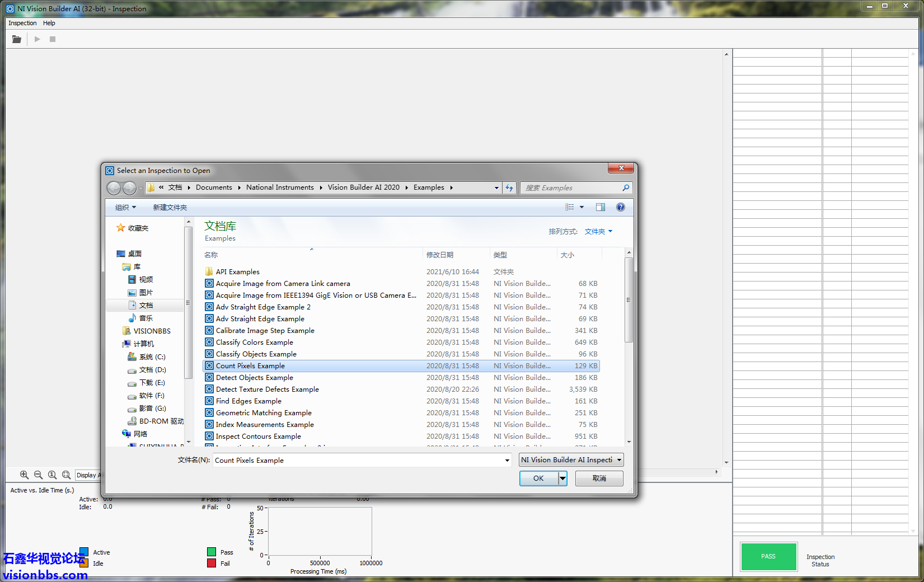Click the green PASS status indicator
This screenshot has width=924, height=582.
(x=768, y=557)
